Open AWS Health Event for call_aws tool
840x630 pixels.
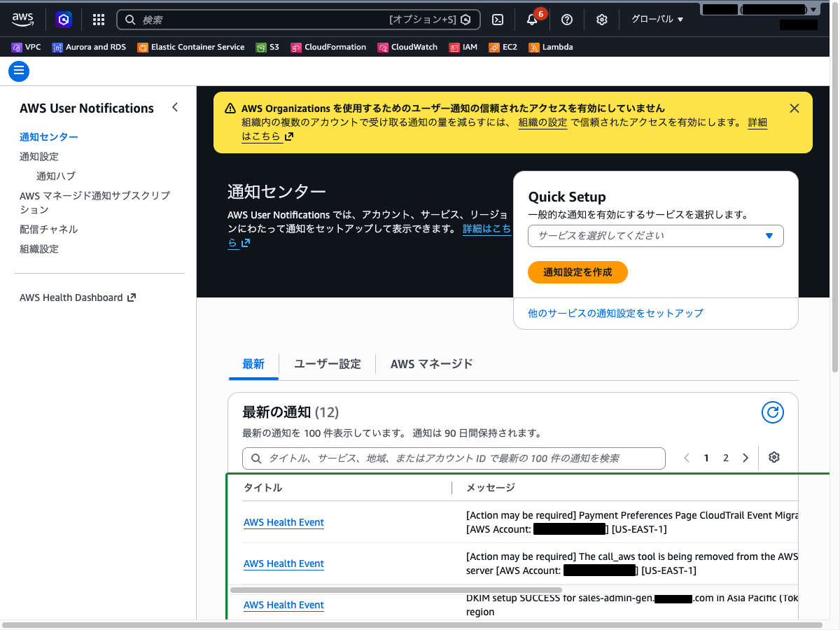point(283,563)
